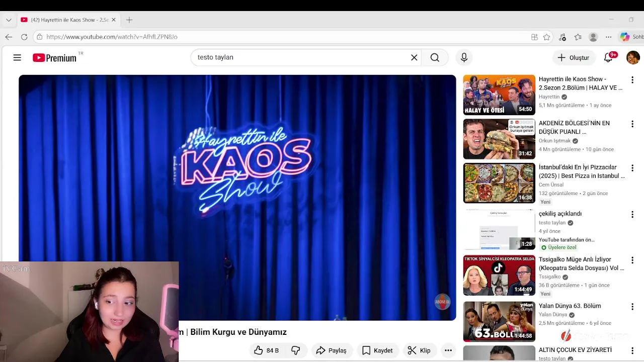Viewport: 644px width, 362px height.
Task: Open the browser tab list chevron
Action: 9,20
